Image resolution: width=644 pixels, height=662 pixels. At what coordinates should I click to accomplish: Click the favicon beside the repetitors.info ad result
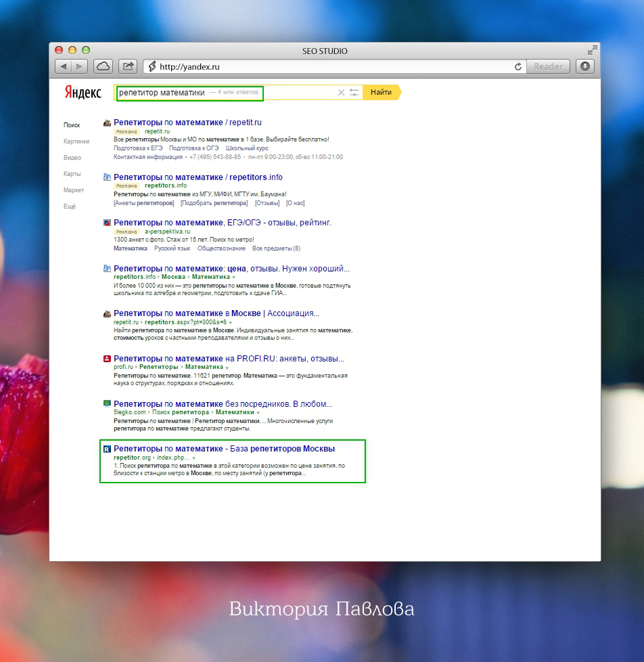(x=107, y=177)
